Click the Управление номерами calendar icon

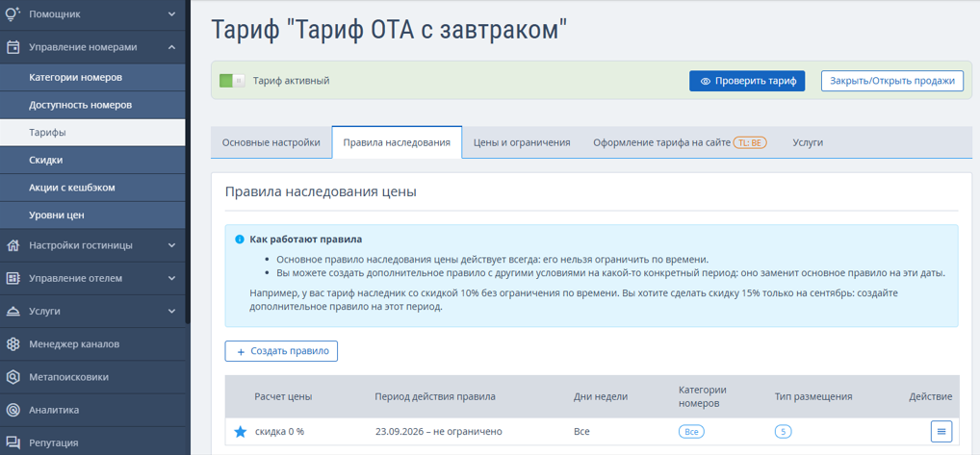click(13, 47)
